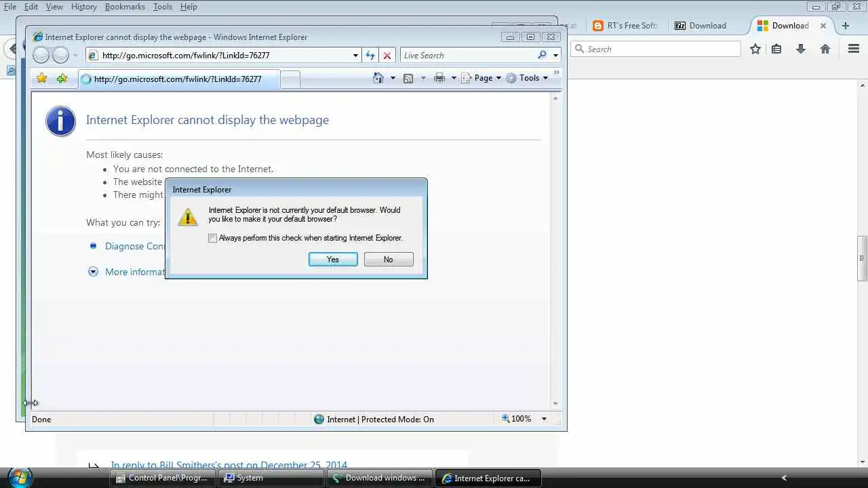The image size is (868, 488).
Task: Open Firefox View menu
Action: pyautogui.click(x=54, y=7)
